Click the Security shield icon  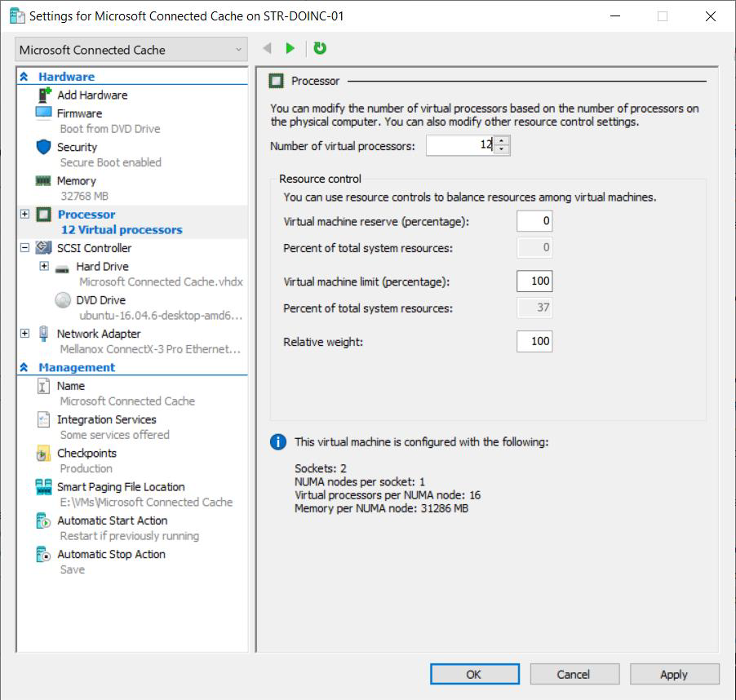44,147
